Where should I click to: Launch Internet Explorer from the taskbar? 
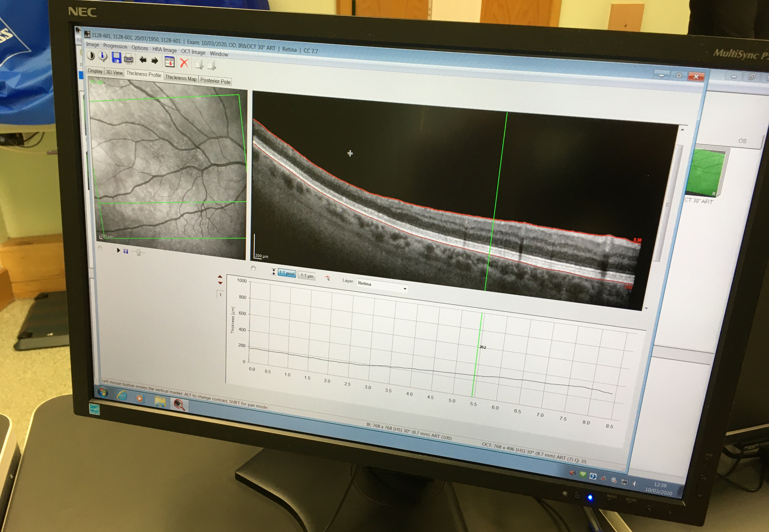[x=122, y=395]
